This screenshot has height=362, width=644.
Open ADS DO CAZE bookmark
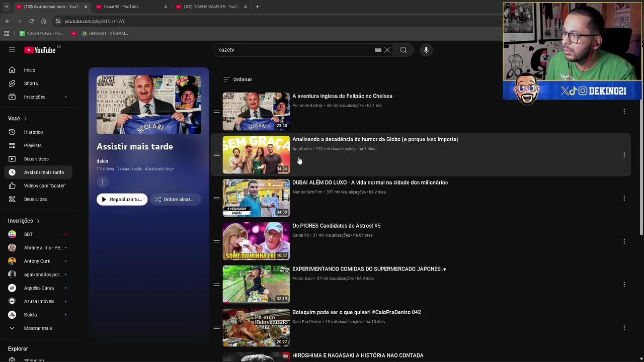[x=42, y=34]
